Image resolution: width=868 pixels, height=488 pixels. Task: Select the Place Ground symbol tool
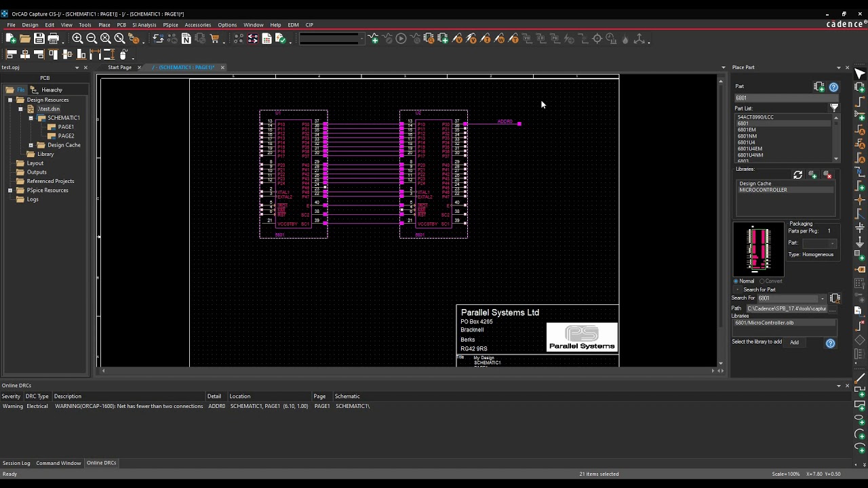860,242
